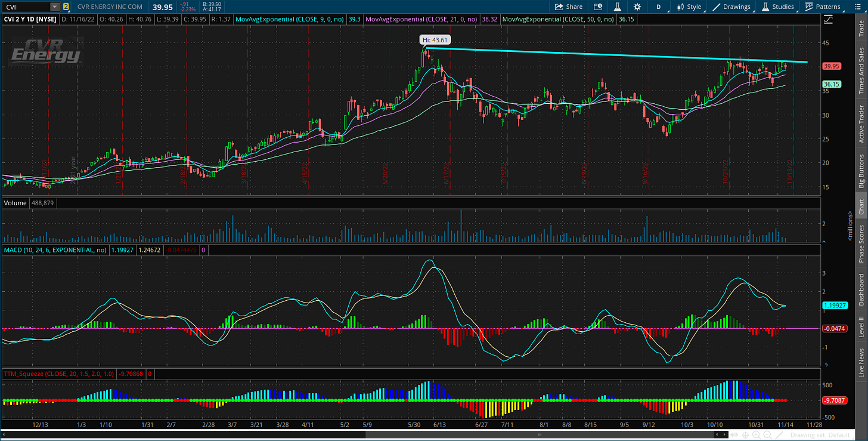Open the Active Trader sidebar tab
The image size is (868, 441).
pos(861,124)
